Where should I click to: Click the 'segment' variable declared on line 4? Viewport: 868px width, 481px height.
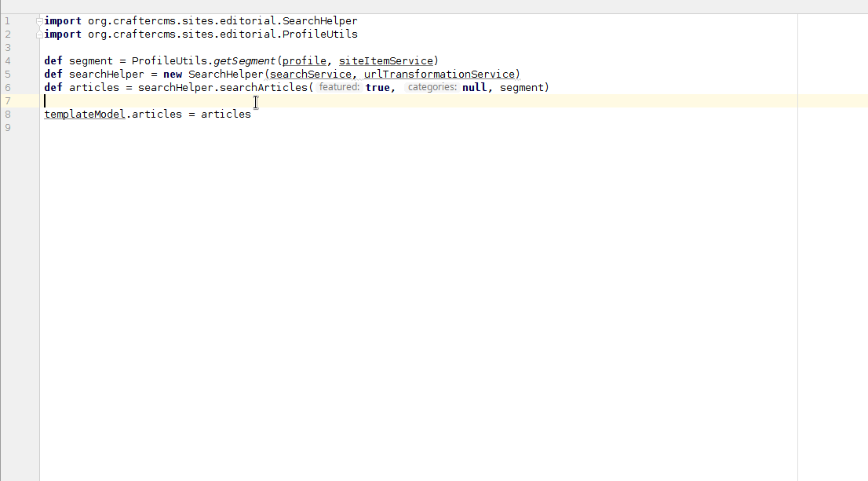pyautogui.click(x=91, y=61)
